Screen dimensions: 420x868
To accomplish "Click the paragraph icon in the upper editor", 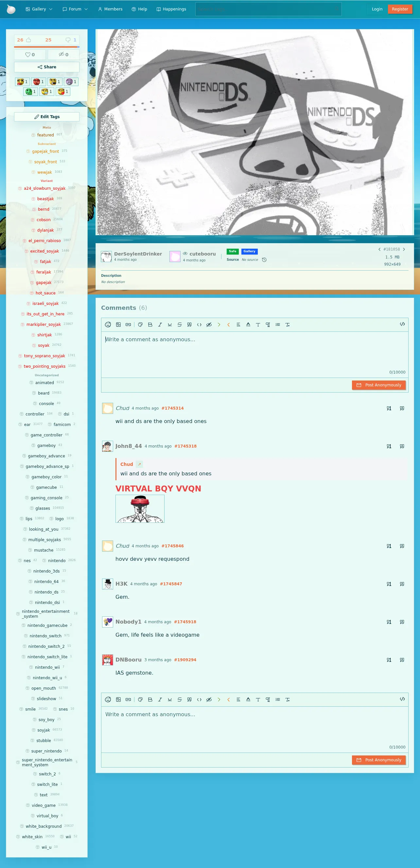I will 268,325.
